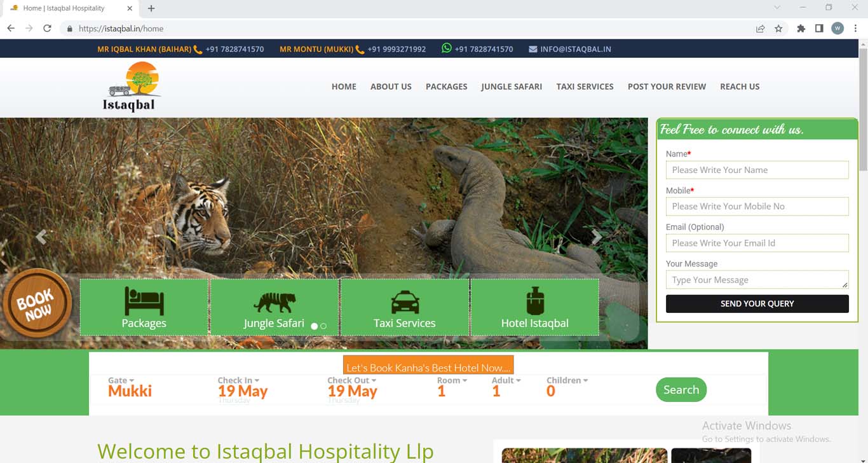Image resolution: width=868 pixels, height=463 pixels.
Task: Click Let's Book Kanha's Best Hotel banner
Action: (x=428, y=366)
